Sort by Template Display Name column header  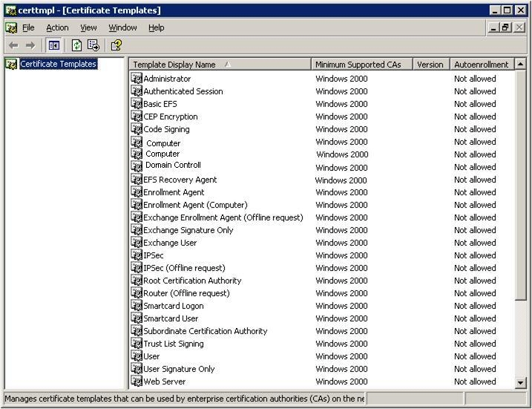click(x=220, y=65)
